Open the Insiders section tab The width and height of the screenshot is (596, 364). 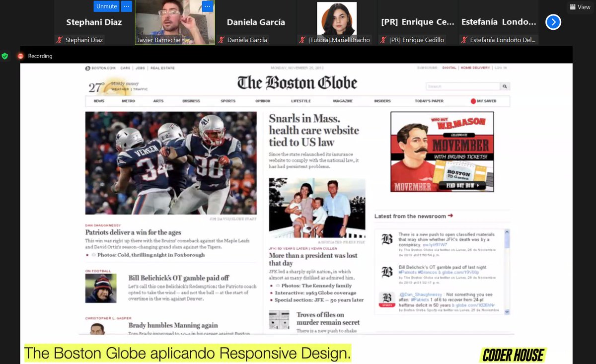[382, 101]
